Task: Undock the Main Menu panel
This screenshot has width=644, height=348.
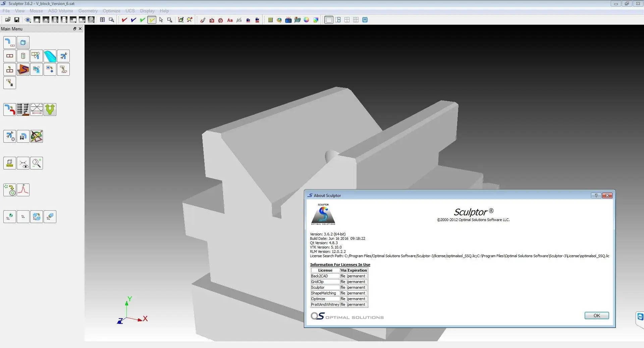Action: pos(75,29)
